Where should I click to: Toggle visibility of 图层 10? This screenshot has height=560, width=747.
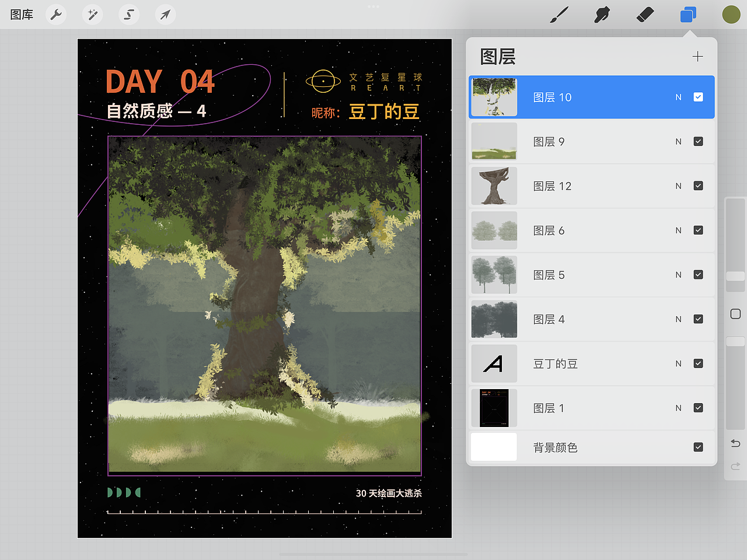[x=698, y=97]
